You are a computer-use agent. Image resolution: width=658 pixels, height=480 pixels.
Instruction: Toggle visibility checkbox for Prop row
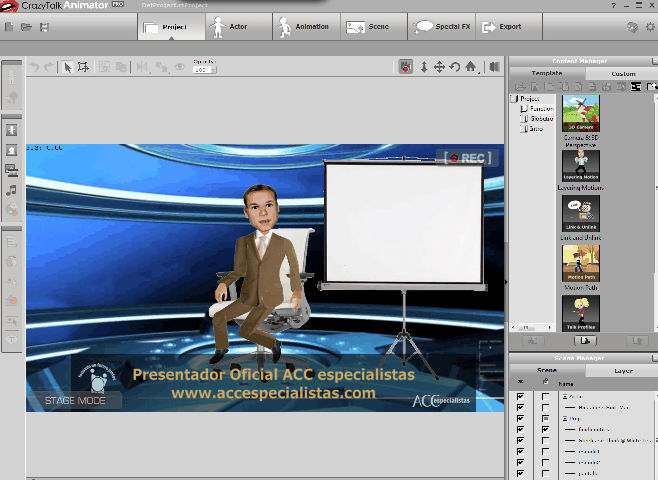520,419
